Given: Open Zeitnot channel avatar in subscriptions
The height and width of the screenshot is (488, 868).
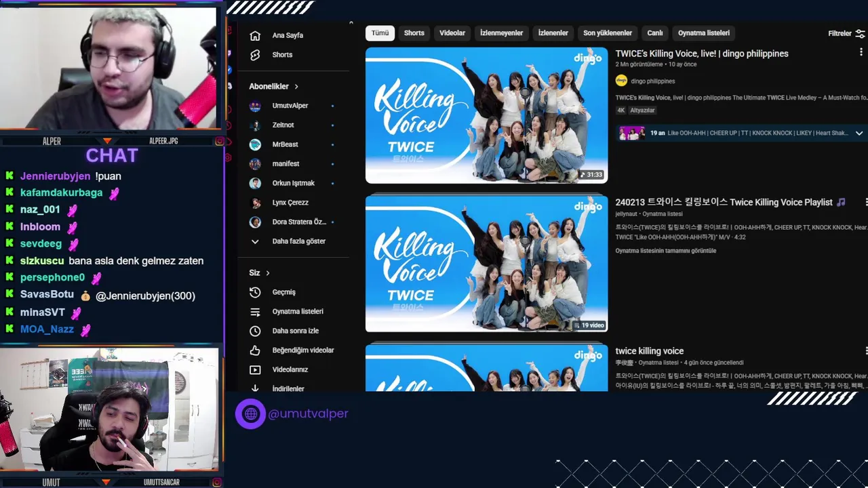Looking at the screenshot, I should tap(255, 125).
